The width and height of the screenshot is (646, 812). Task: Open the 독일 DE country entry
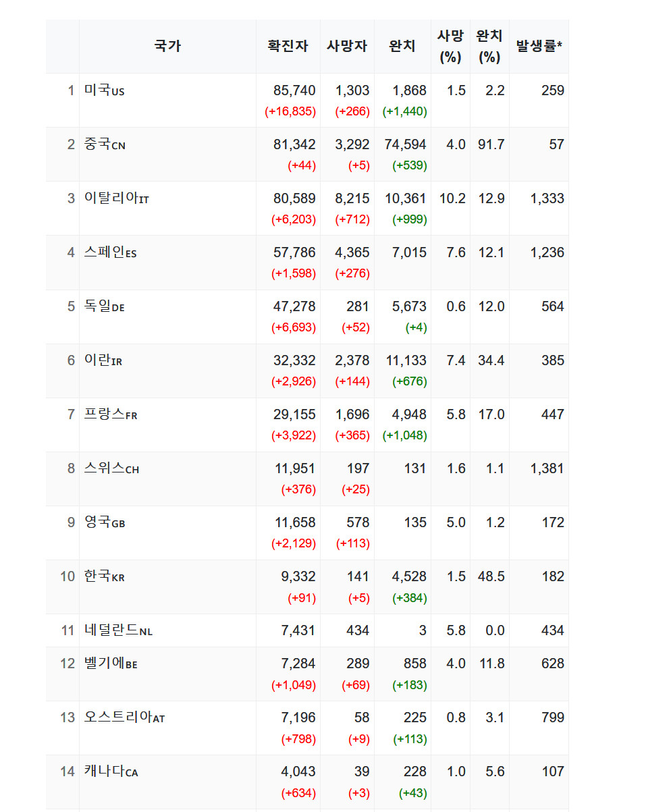pos(104,306)
